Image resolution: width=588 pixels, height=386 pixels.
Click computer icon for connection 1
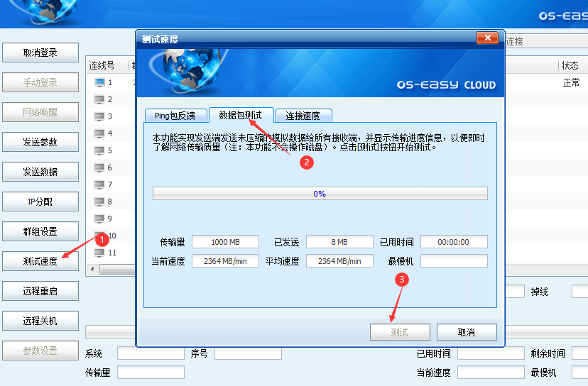point(99,82)
